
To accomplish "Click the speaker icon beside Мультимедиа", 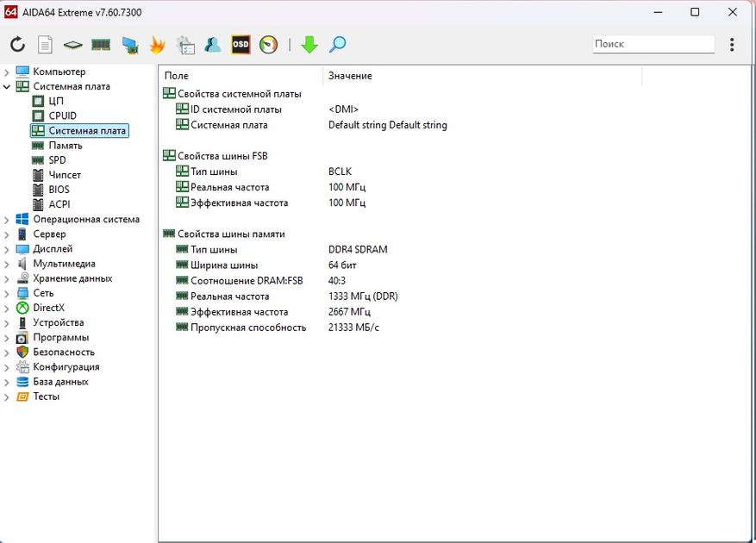I will pyautogui.click(x=22, y=263).
